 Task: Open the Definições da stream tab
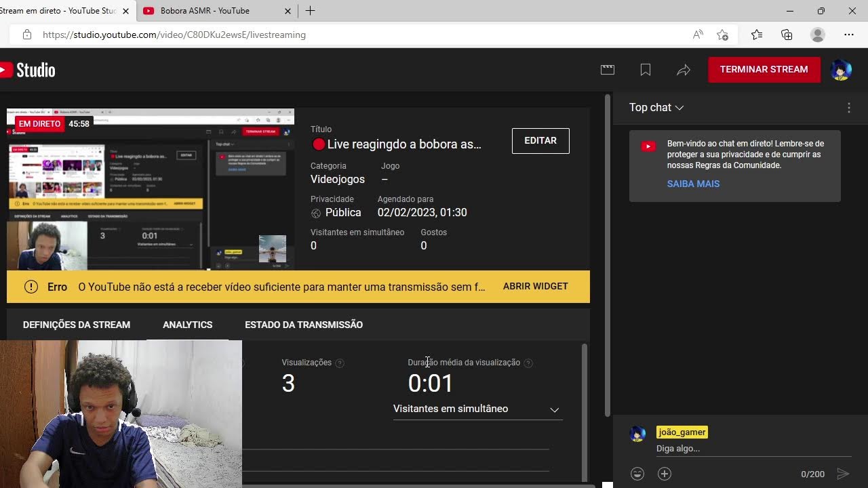click(x=77, y=325)
